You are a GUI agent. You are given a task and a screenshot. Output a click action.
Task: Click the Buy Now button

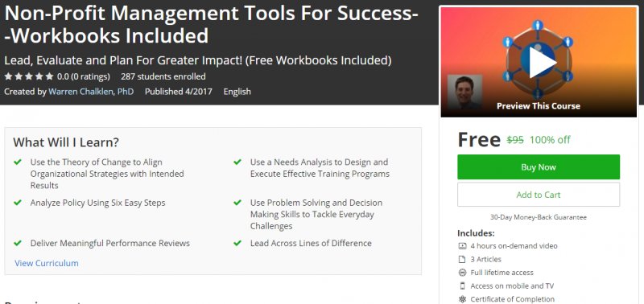click(x=539, y=167)
